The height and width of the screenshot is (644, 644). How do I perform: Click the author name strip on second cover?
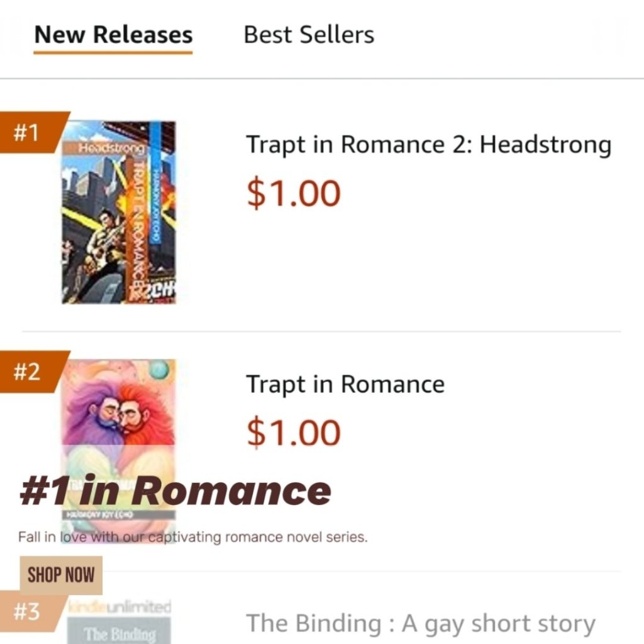click(104, 515)
